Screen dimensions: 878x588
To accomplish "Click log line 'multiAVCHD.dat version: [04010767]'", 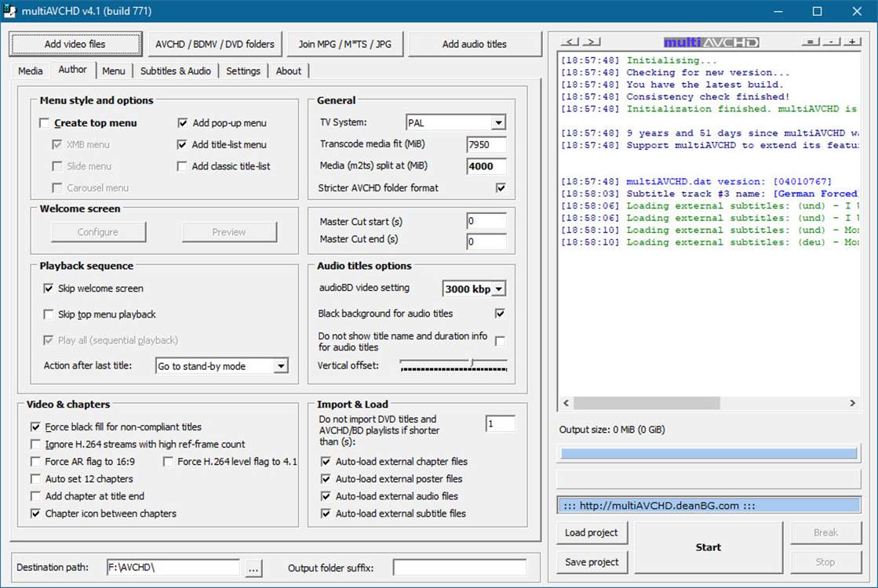I will 729,182.
